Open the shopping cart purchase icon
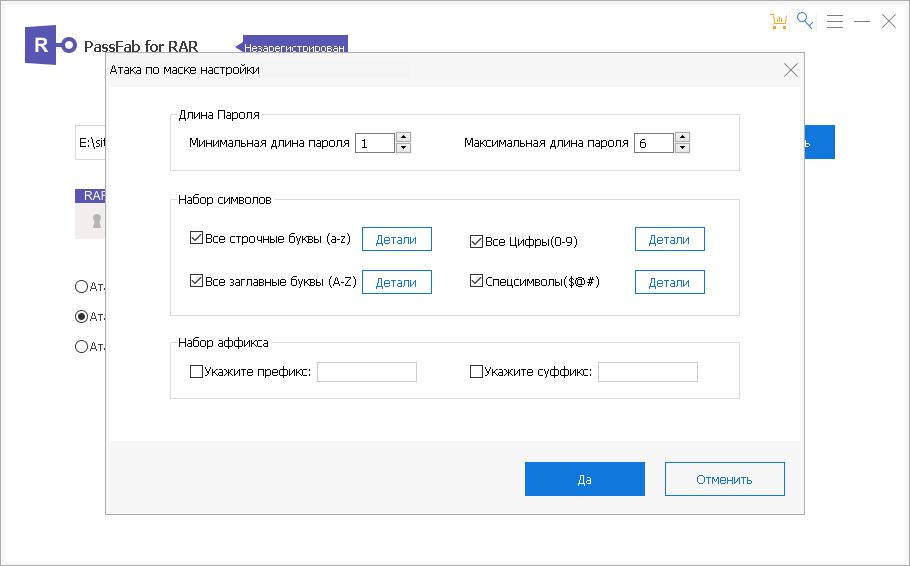 778,21
